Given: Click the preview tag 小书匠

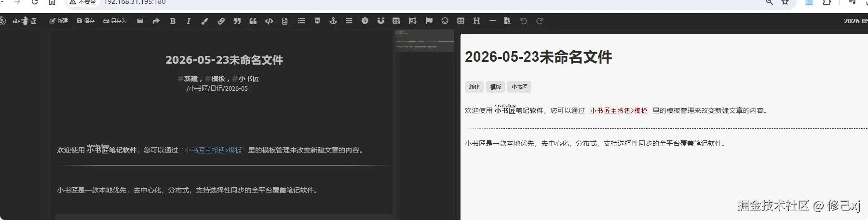Looking at the screenshot, I should coord(519,87).
